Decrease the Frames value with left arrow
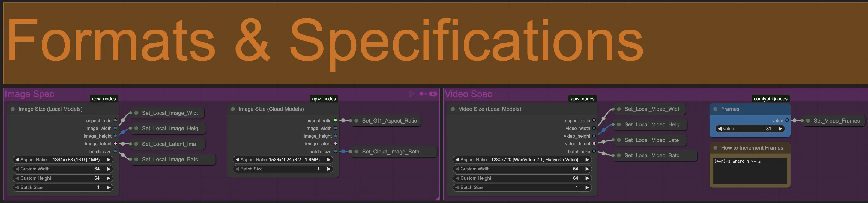 point(720,129)
